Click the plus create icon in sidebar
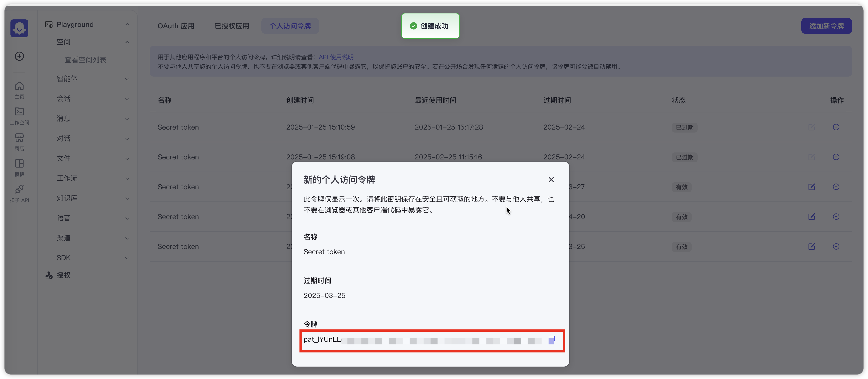Viewport: 868px width, 379px height. (x=19, y=56)
